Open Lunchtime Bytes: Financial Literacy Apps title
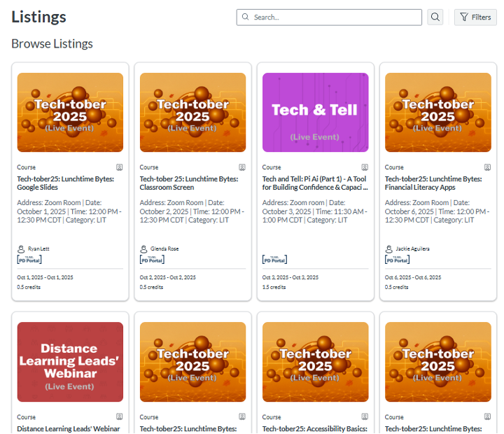 tap(433, 183)
